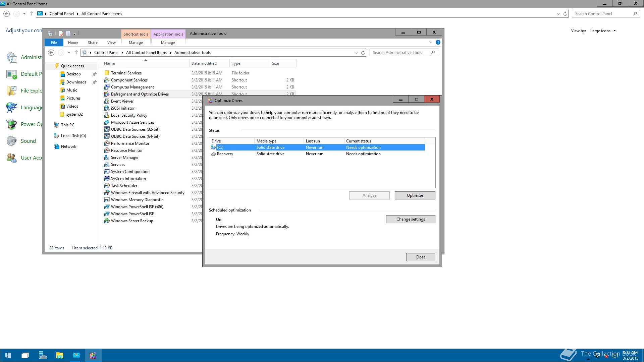Viewport: 644px width, 362px height.
Task: Select Local Disk (C:) in navigation pane
Action: click(x=73, y=136)
